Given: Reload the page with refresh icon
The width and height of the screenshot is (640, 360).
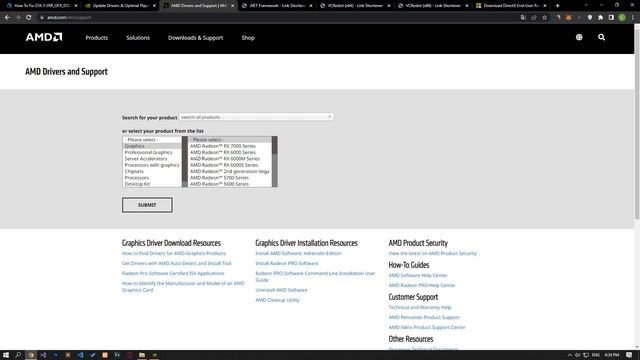Looking at the screenshot, I should (29, 18).
